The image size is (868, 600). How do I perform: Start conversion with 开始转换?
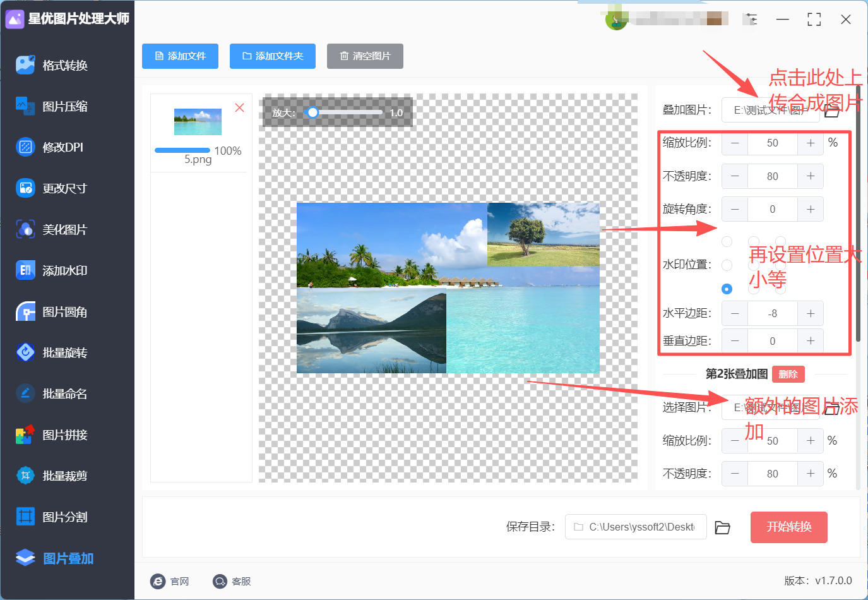(789, 527)
